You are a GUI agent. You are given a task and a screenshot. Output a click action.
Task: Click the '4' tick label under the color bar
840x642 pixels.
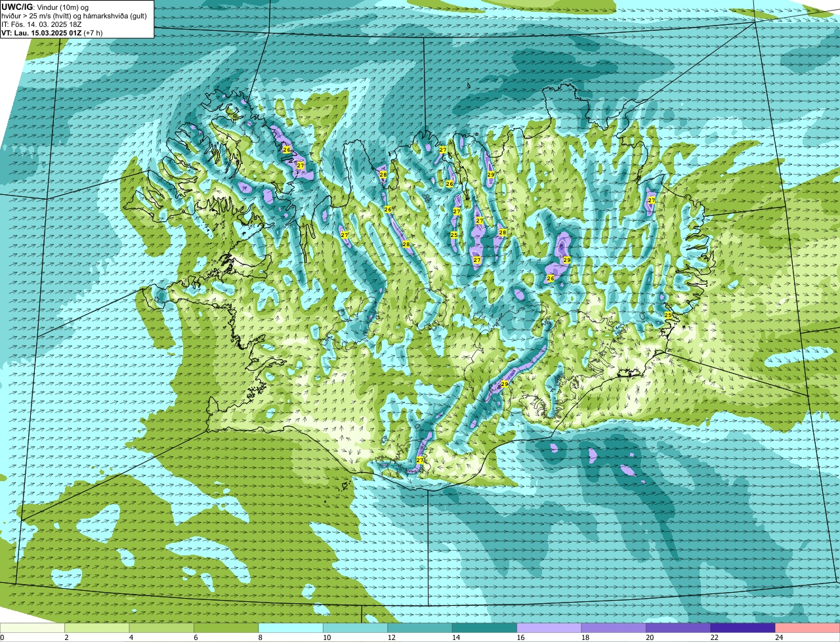pos(131,637)
